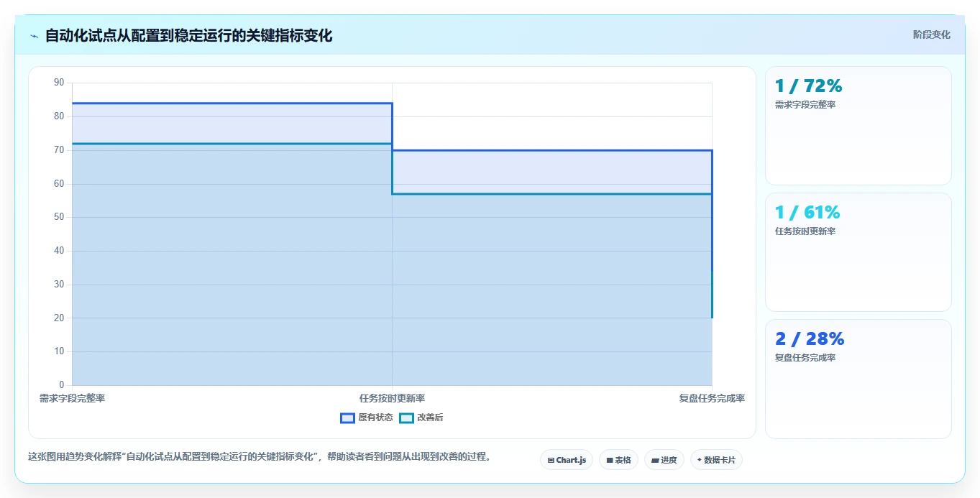Click the icon in the Chart.js chip
This screenshot has height=498, width=980.
pos(551,460)
